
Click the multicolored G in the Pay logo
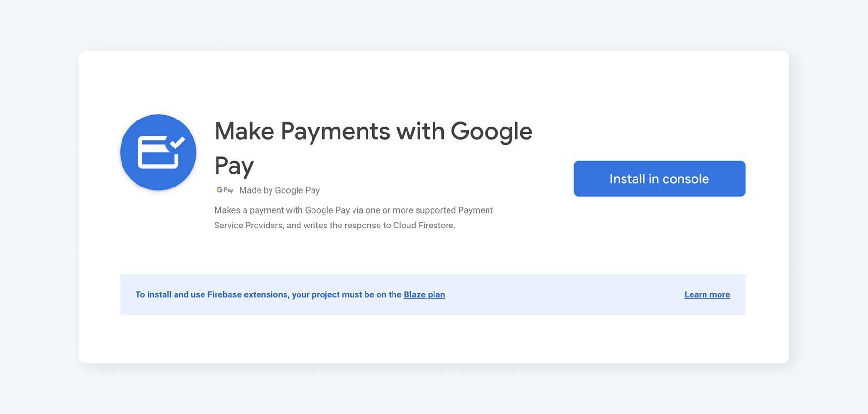pos(219,190)
